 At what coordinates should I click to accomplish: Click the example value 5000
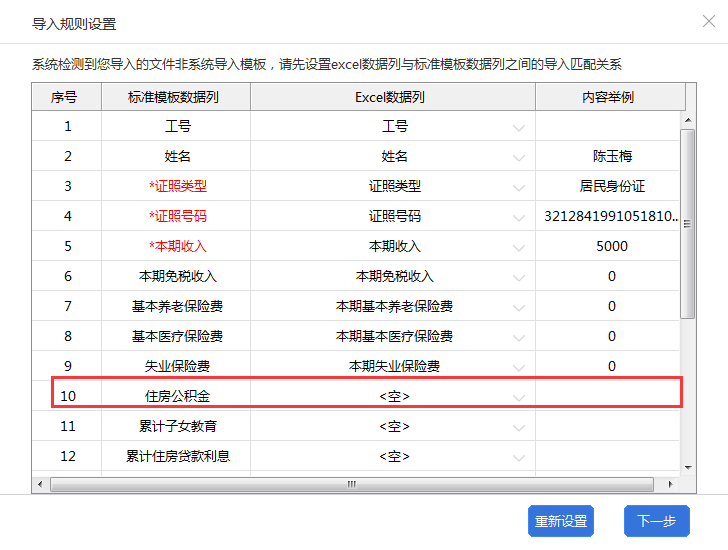click(612, 246)
